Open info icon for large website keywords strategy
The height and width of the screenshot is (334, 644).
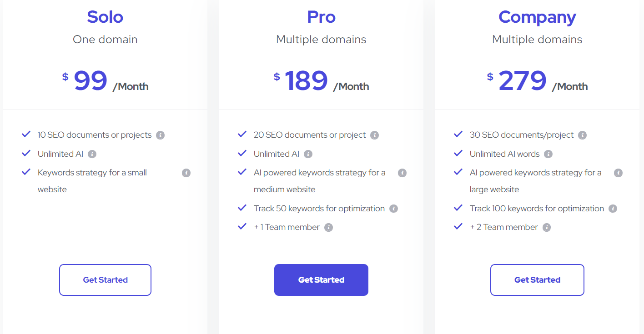(618, 173)
